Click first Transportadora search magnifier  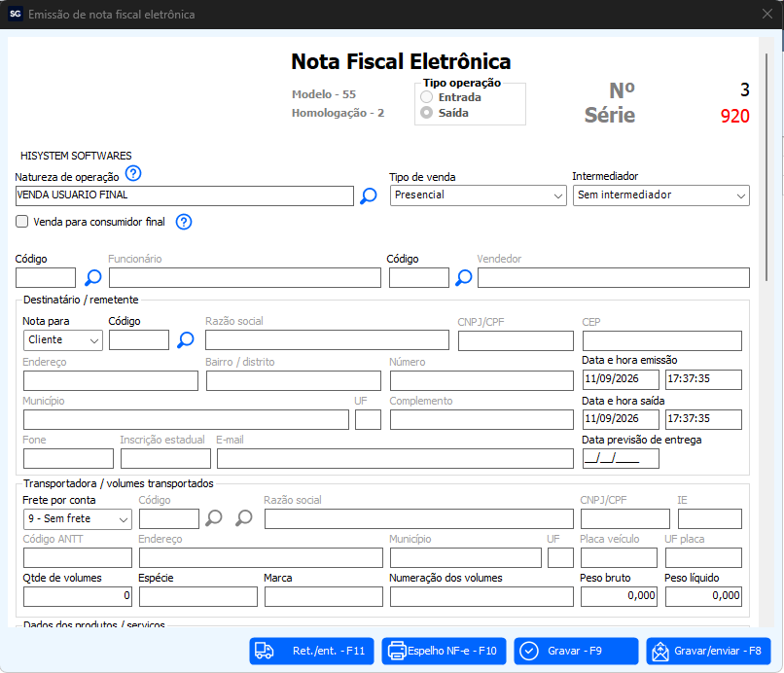tap(214, 518)
